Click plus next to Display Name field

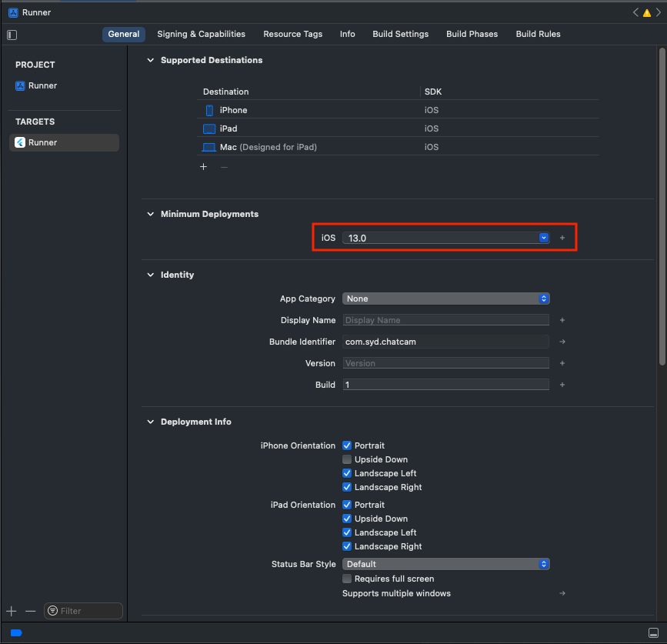(562, 320)
